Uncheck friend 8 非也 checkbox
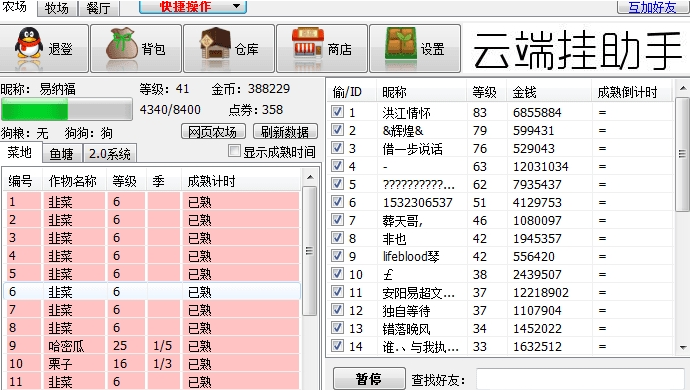 click(338, 238)
